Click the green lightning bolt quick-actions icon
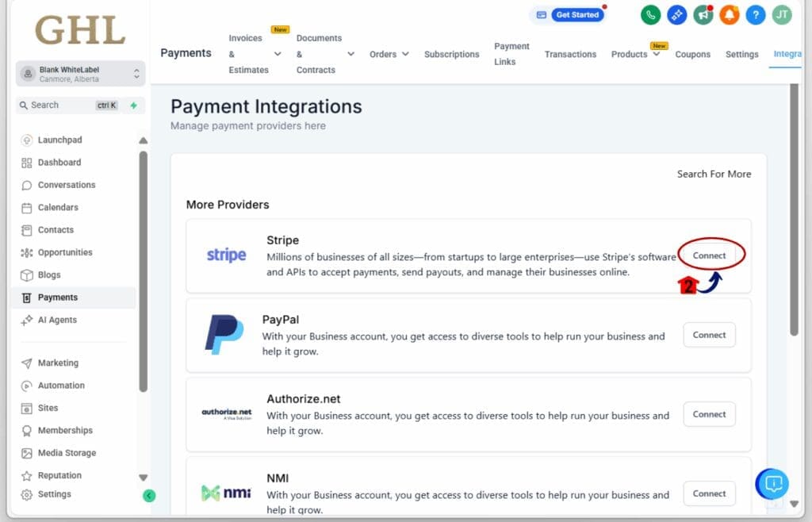The image size is (812, 522). point(133,106)
